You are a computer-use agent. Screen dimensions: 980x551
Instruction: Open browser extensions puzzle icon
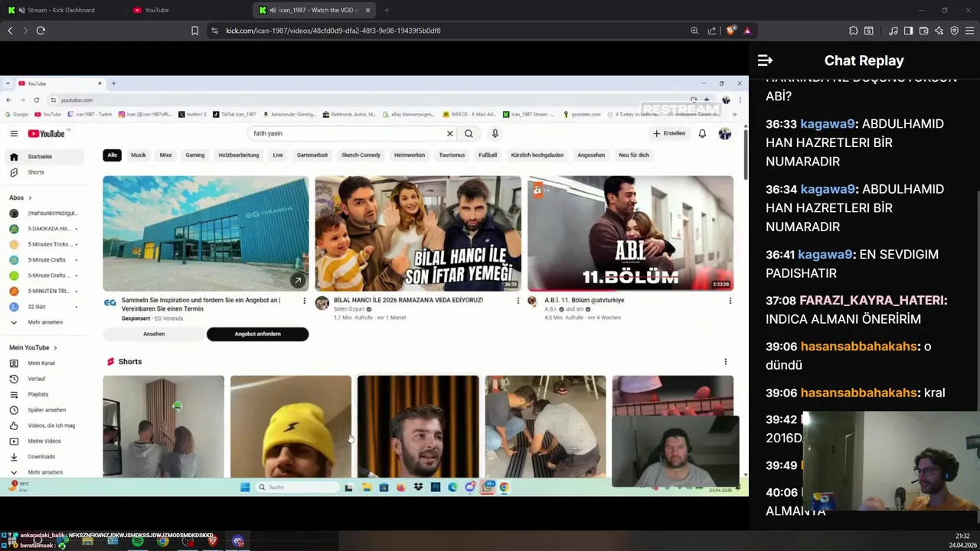pos(853,31)
